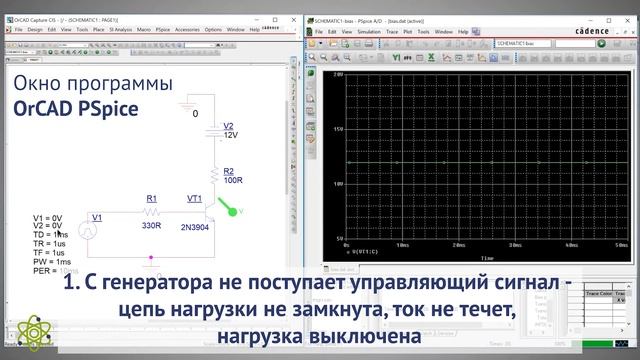
Task: Click the green Run simulation button in PSpice
Action: tap(601, 43)
